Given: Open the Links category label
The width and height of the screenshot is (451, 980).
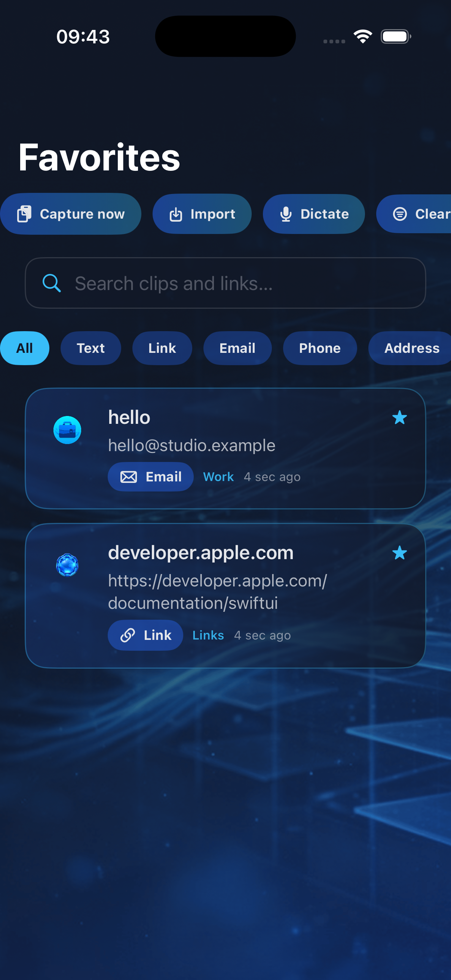Looking at the screenshot, I should [x=208, y=635].
